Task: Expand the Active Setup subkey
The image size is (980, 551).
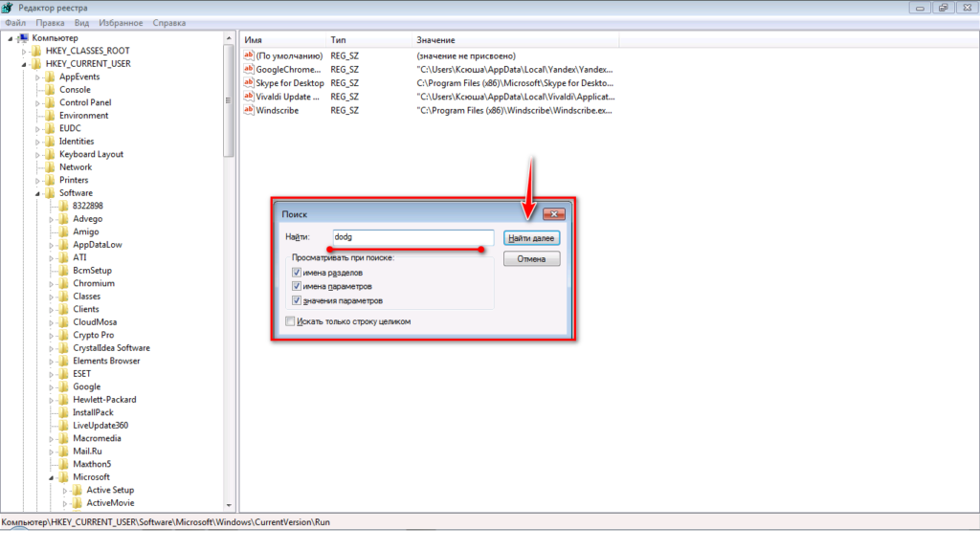Action: [66, 490]
